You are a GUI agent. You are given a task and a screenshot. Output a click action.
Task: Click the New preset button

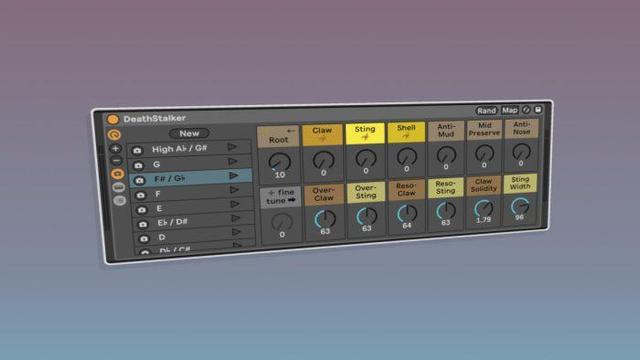click(189, 133)
